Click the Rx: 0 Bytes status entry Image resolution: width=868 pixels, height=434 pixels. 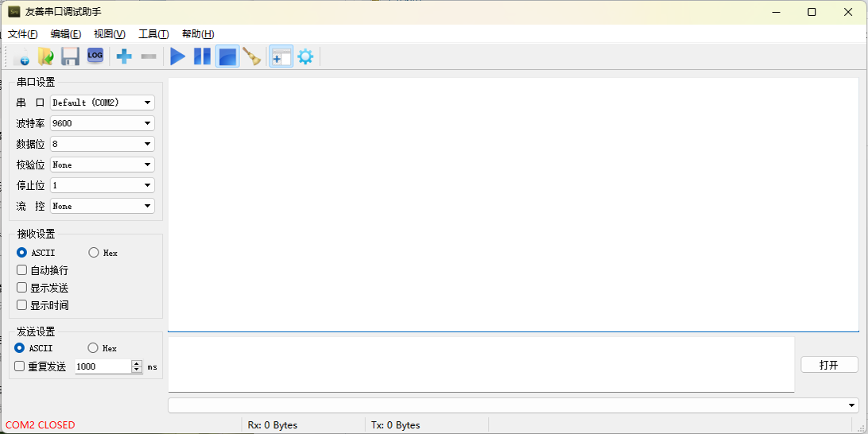tap(273, 425)
